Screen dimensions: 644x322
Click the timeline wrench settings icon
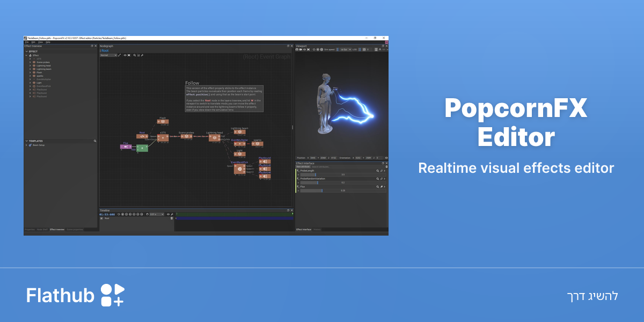pyautogui.click(x=172, y=214)
